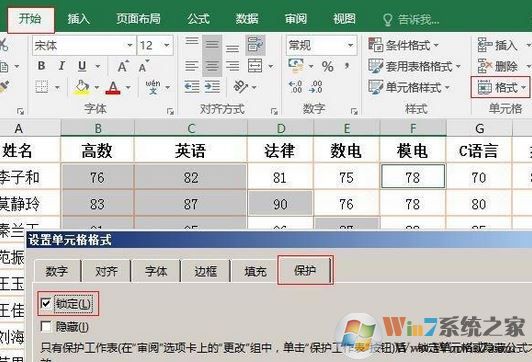Select the 保护 tab in the dialog

click(305, 270)
